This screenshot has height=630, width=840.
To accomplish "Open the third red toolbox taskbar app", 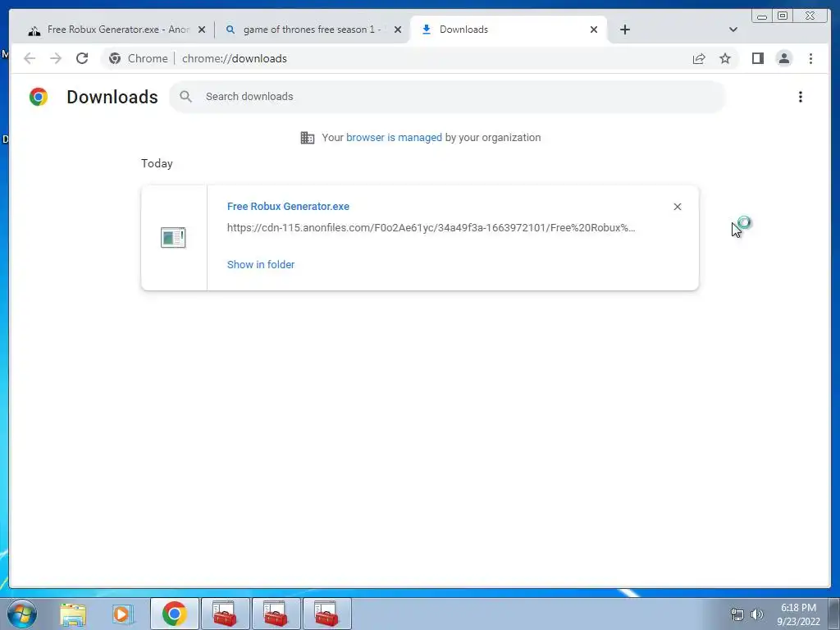I will pyautogui.click(x=326, y=614).
